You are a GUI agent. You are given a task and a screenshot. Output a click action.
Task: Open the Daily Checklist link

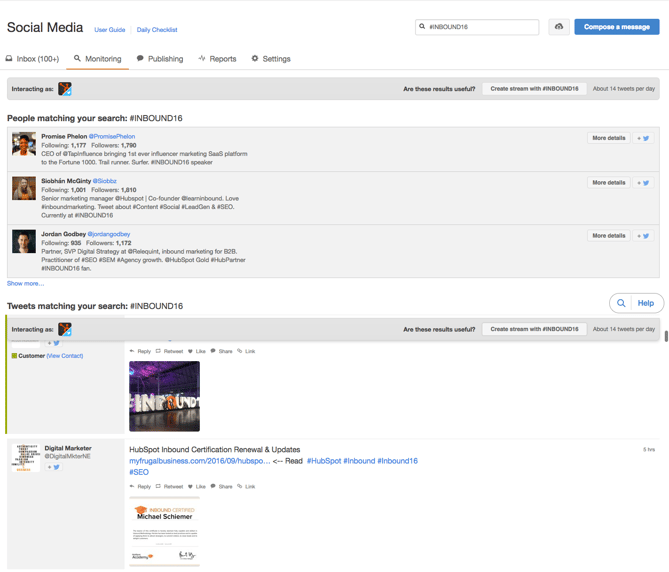157,30
